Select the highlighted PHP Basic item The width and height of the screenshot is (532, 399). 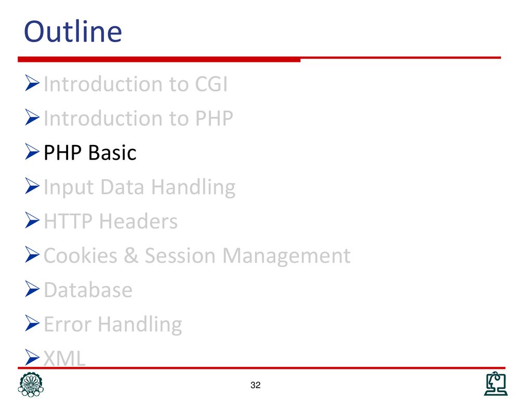click(x=90, y=152)
